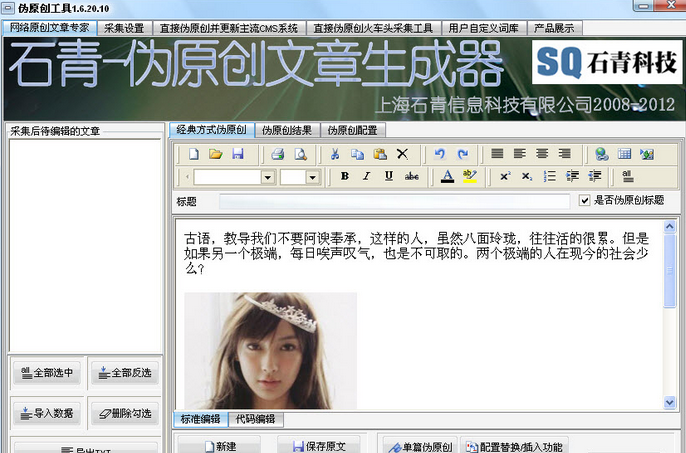The width and height of the screenshot is (686, 453).
Task: Open the print preview icon
Action: (x=301, y=154)
